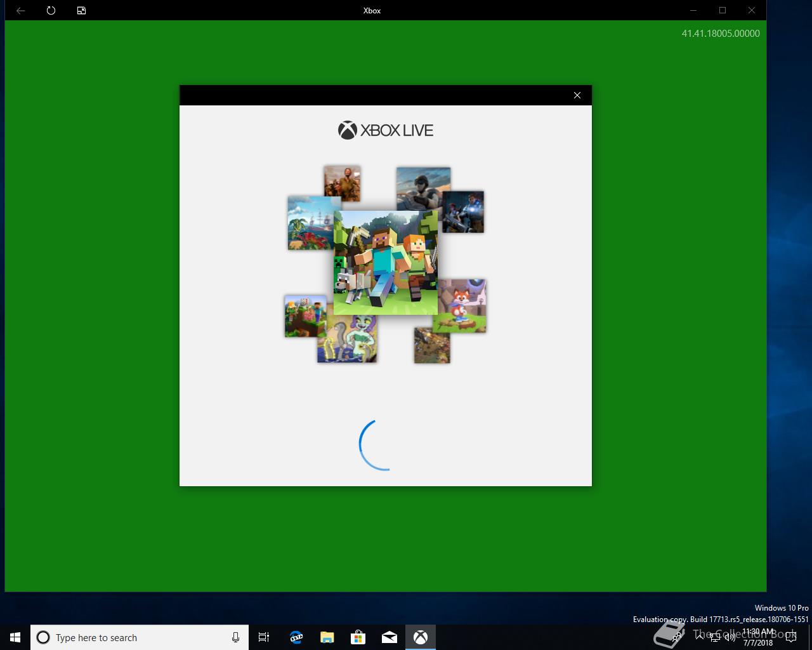Click the taskbar search microphone icon
812x650 pixels.
(235, 637)
